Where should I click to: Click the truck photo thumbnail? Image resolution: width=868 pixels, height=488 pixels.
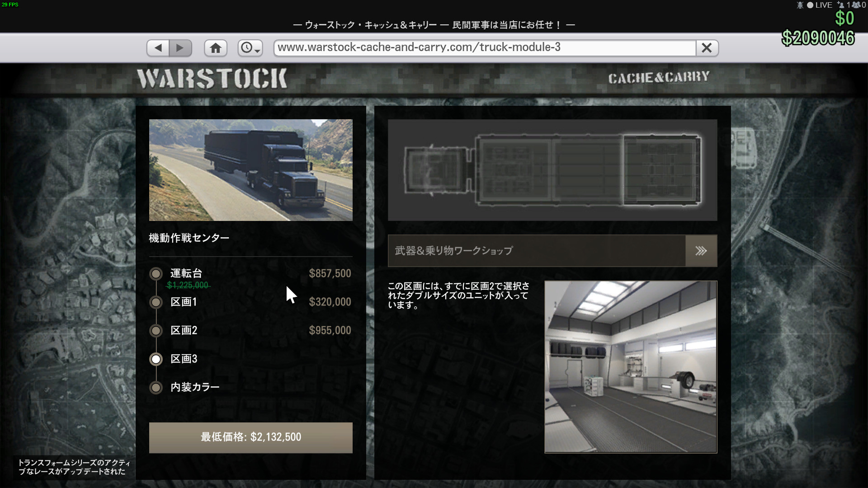click(x=251, y=170)
